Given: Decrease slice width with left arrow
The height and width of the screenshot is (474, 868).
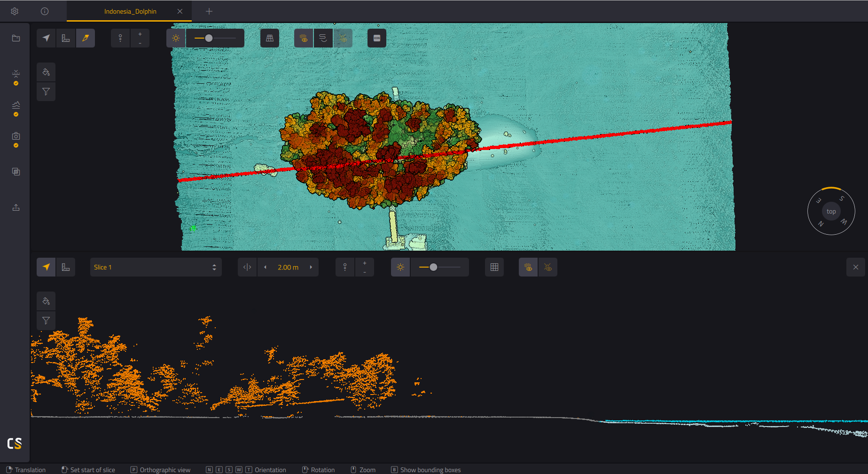Looking at the screenshot, I should pos(265,267).
